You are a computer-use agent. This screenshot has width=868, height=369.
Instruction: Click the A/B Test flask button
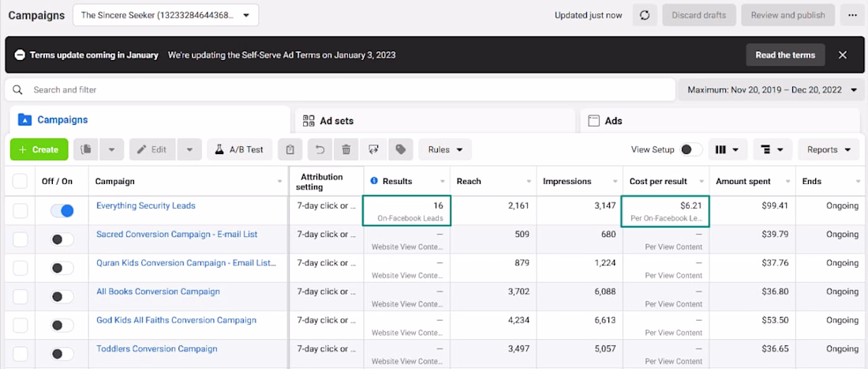240,149
